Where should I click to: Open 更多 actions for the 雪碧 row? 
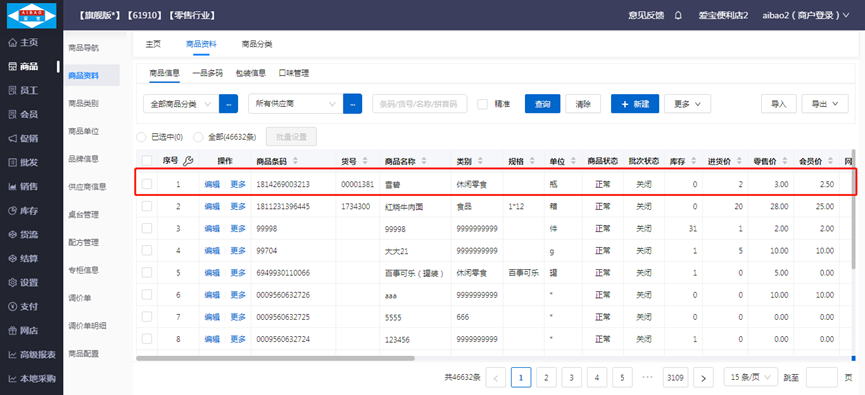click(238, 184)
